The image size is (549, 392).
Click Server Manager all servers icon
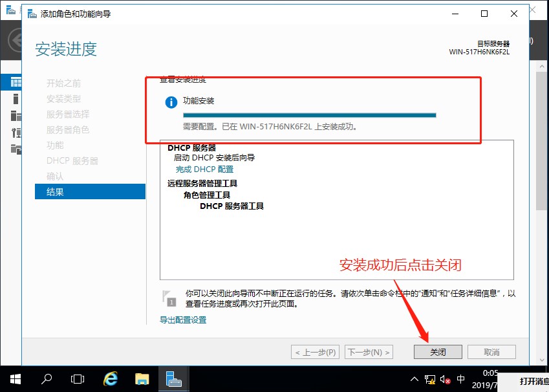pos(16,116)
